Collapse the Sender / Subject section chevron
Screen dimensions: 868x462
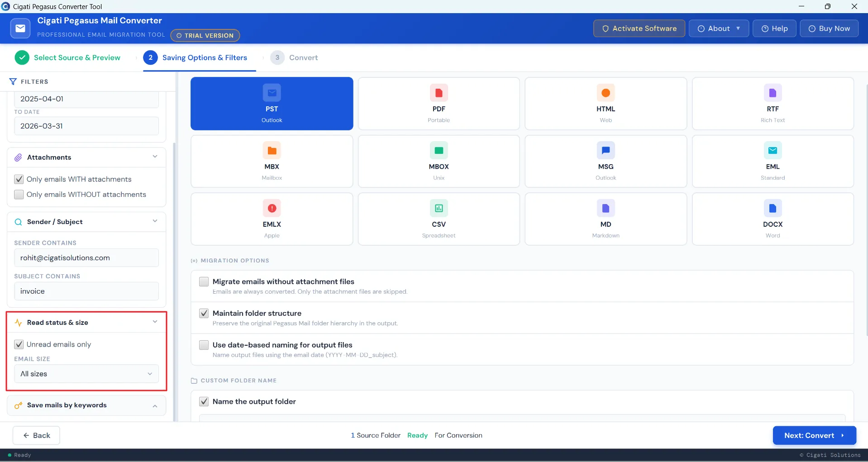click(155, 221)
